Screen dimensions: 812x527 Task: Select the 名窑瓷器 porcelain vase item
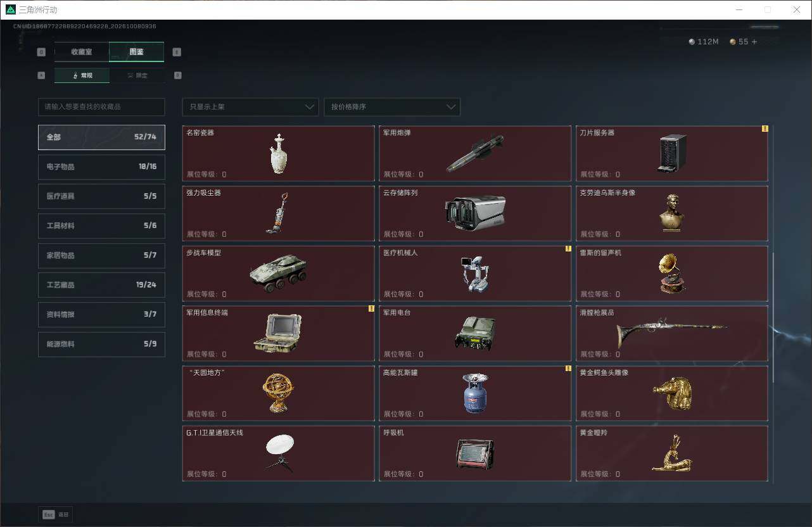click(x=278, y=153)
